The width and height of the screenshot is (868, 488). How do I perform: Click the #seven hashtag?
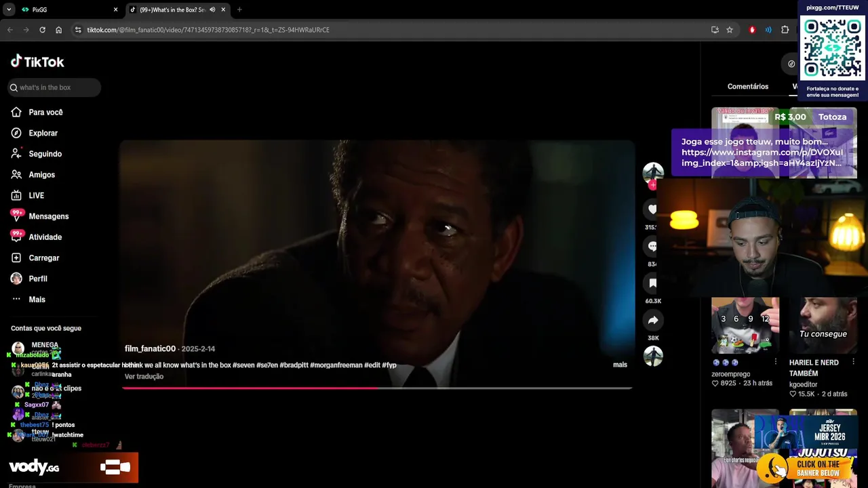tap(243, 365)
